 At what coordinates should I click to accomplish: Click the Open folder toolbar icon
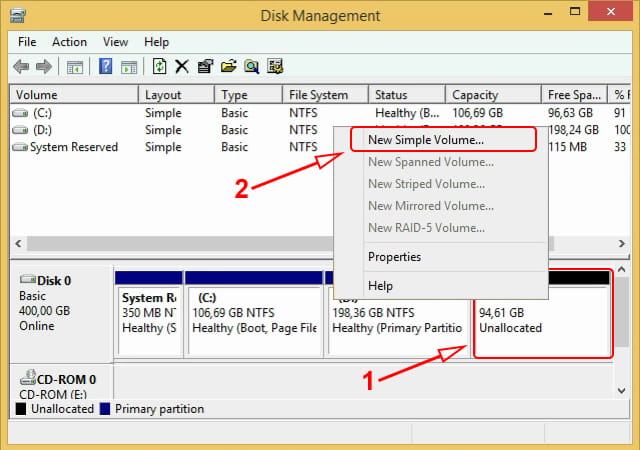(229, 66)
